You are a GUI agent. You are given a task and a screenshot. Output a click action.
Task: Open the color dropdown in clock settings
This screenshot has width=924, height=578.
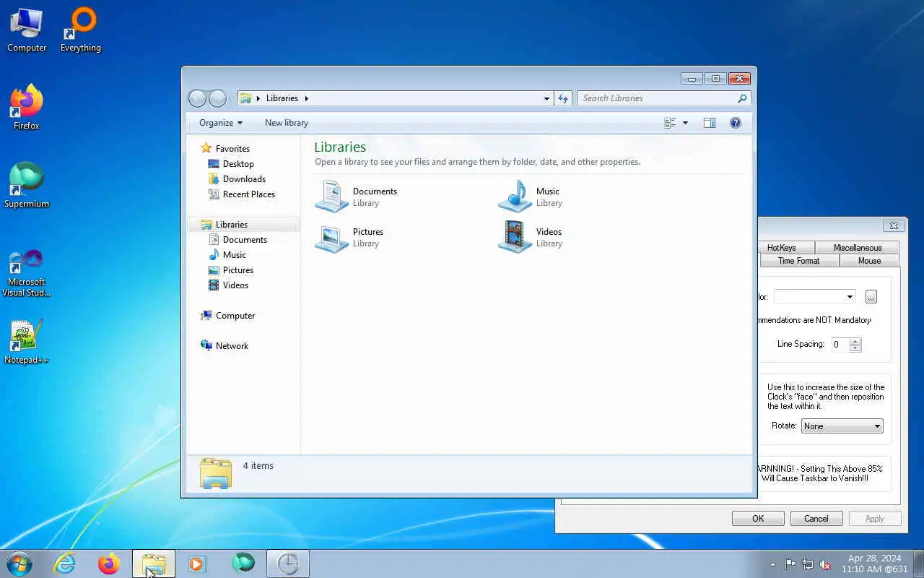click(x=814, y=297)
